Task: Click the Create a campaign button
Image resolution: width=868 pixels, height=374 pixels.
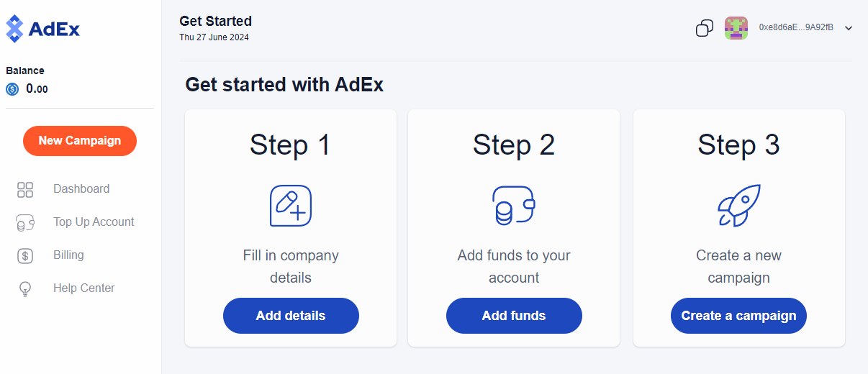Action: (x=738, y=316)
